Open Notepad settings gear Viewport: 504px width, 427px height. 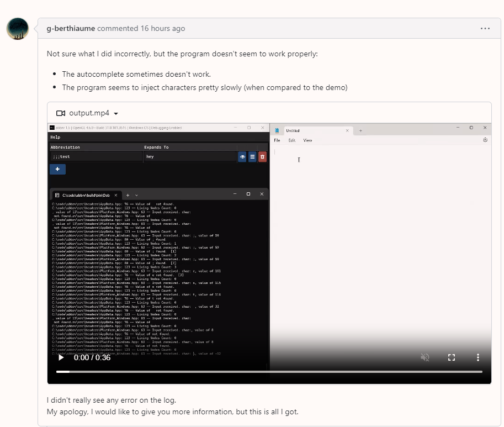coord(485,140)
